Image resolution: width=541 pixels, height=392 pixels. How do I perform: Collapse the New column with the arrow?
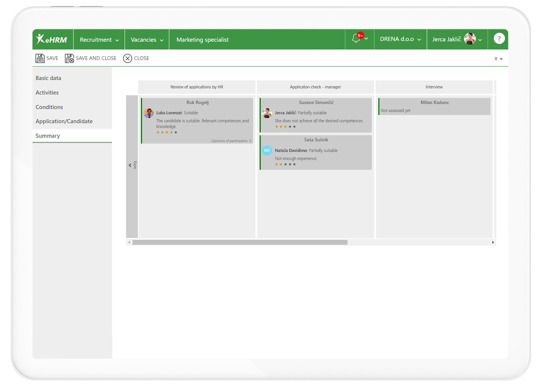click(131, 165)
